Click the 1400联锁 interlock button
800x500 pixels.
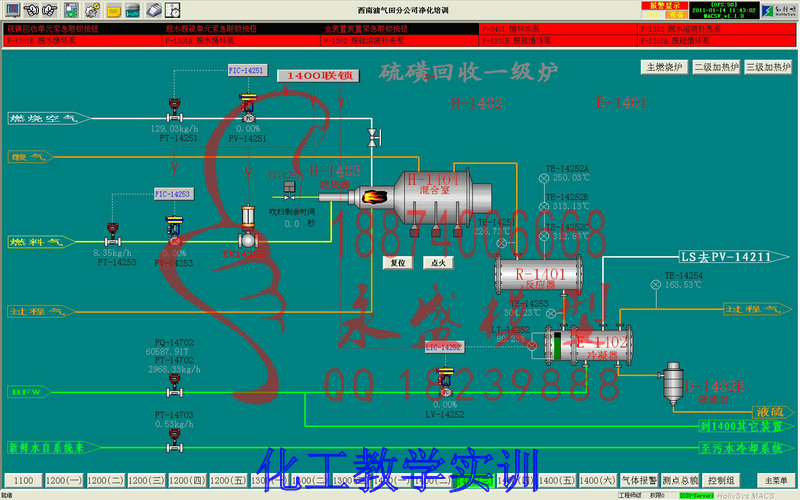point(318,76)
